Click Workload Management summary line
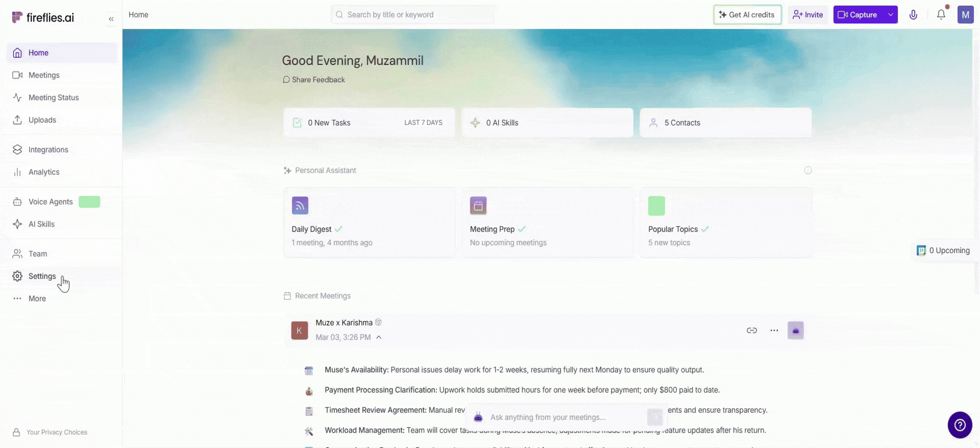Viewport: 980px width, 448px height. pos(545,430)
